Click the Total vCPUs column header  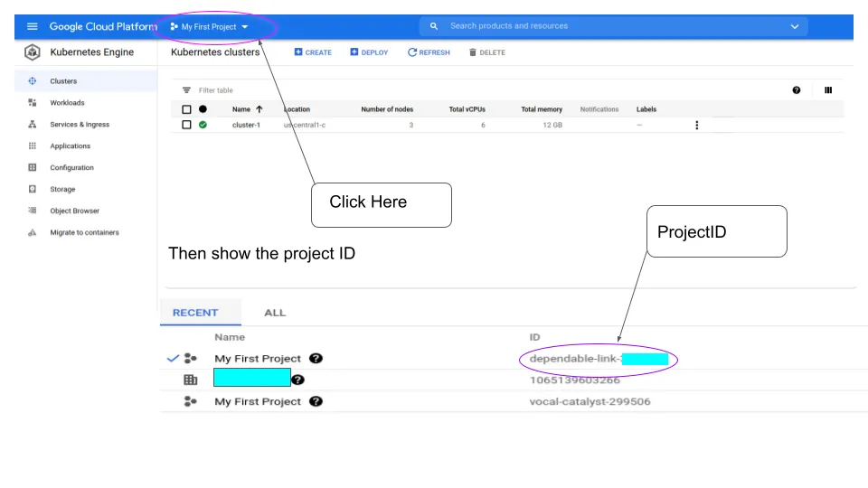467,109
